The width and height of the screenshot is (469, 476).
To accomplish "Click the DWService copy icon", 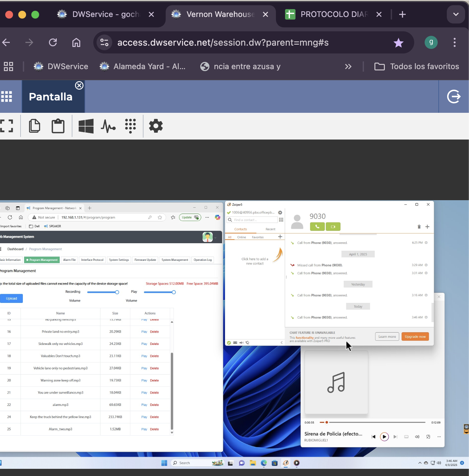I will (x=35, y=126).
